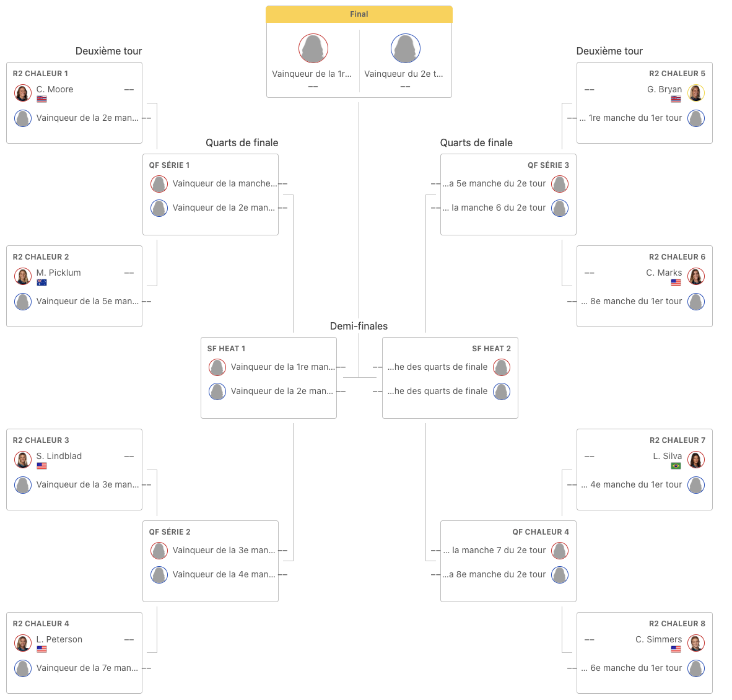The image size is (732, 700).
Task: Click S. Lindblad's Hawaii-style USA flag icon
Action: pos(41,466)
